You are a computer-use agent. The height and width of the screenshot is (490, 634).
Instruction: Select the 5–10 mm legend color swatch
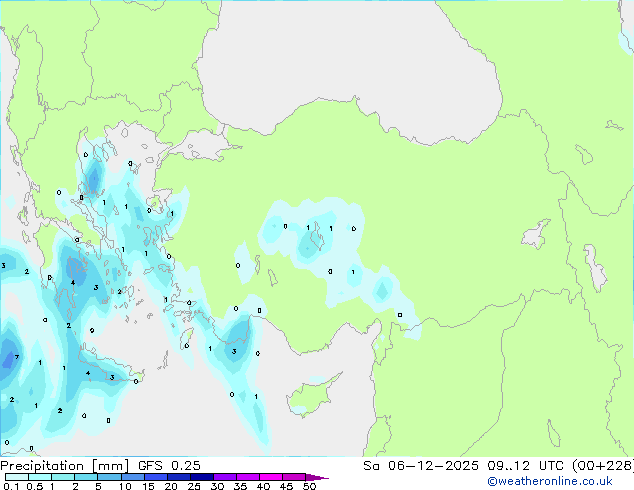click(110, 477)
